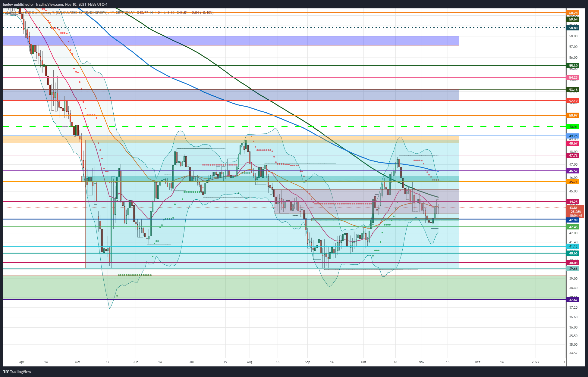Click the orange 45.71 price label
This screenshot has height=377, width=588.
573,182
